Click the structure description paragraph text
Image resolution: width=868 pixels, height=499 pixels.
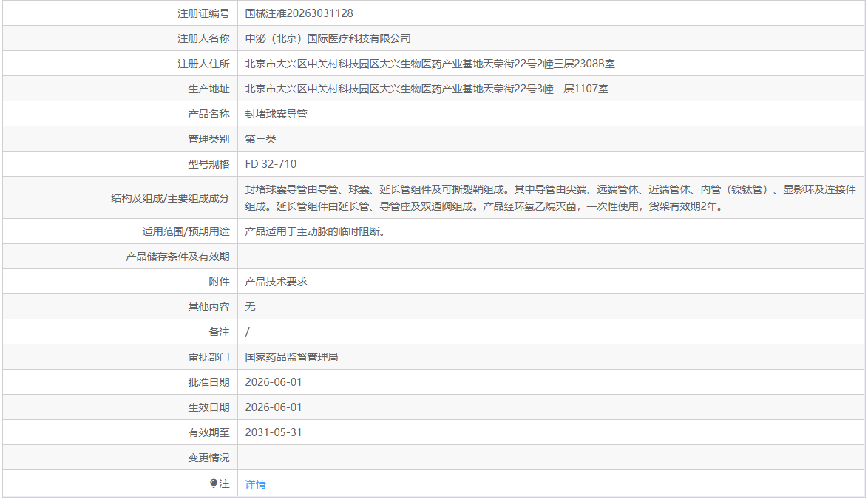tap(550, 198)
